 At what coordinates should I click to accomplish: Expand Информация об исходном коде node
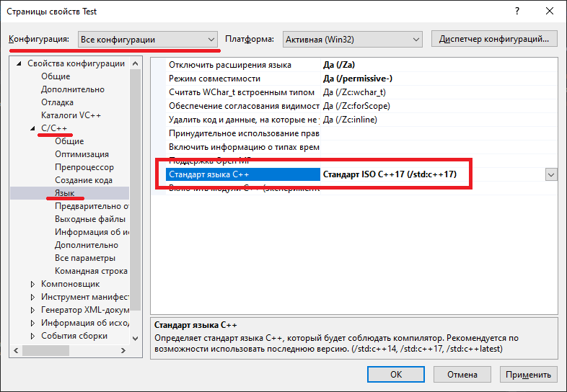(x=33, y=323)
